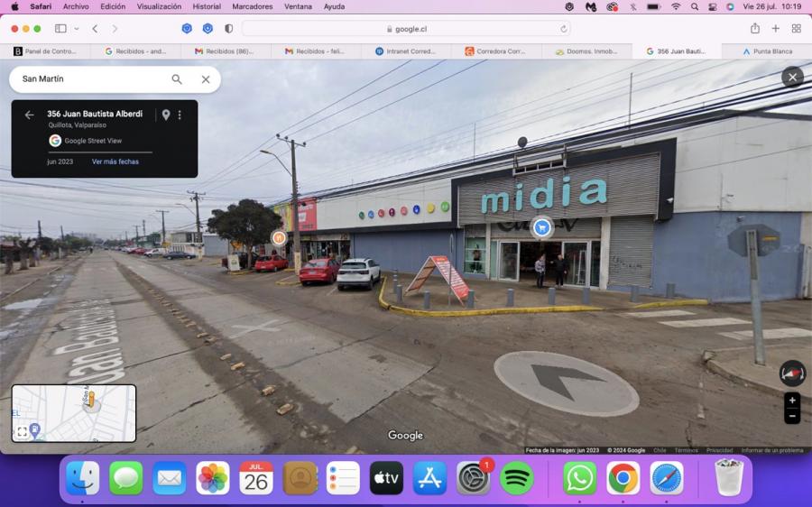
Task: Click the minimap thumbnail
Action: pos(74,413)
